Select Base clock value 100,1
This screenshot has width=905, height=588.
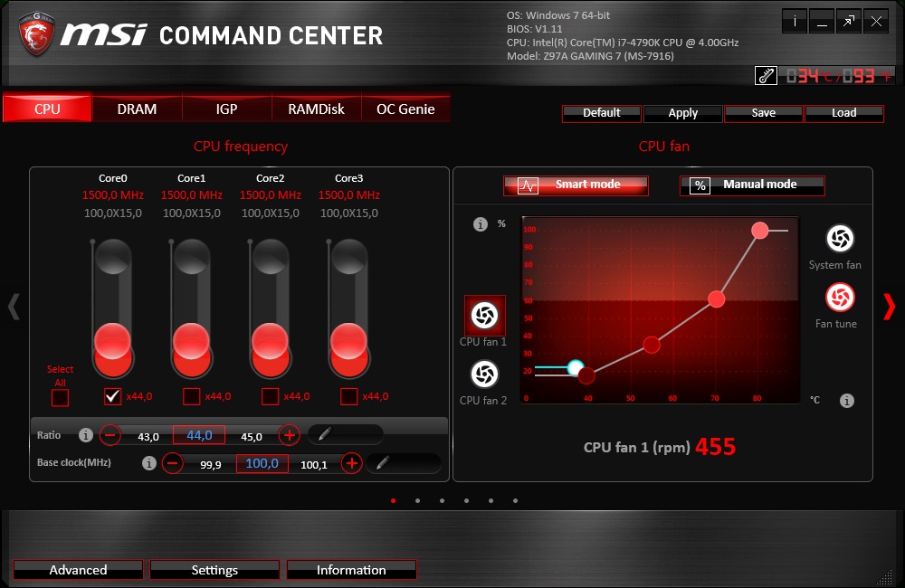click(x=313, y=464)
